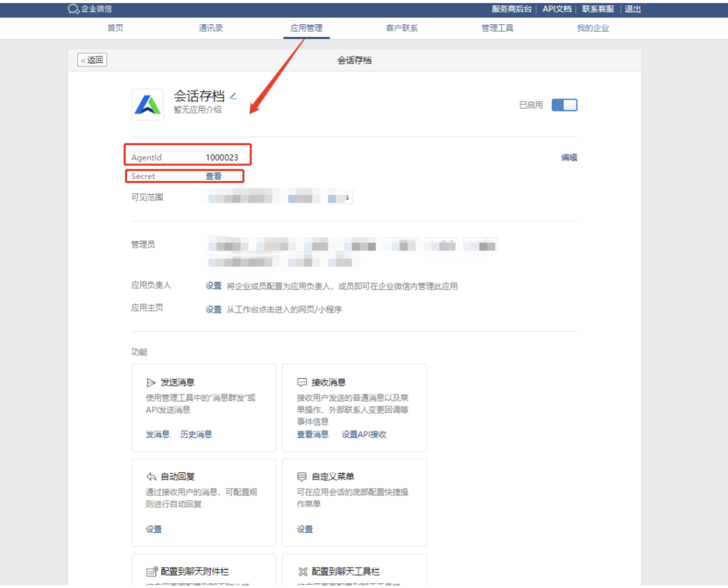Click the 接收消息 chat bubble icon
This screenshot has height=588, width=728.
point(302,383)
